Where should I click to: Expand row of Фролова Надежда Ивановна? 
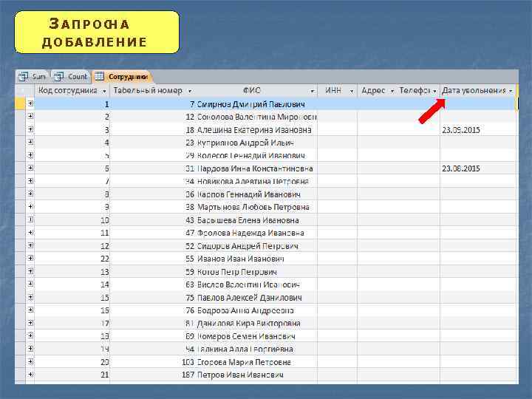(30, 233)
